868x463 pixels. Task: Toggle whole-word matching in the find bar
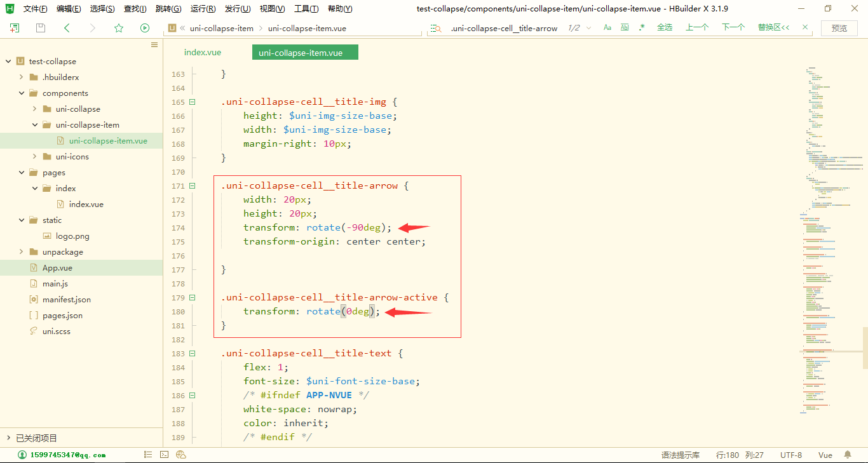(x=624, y=29)
